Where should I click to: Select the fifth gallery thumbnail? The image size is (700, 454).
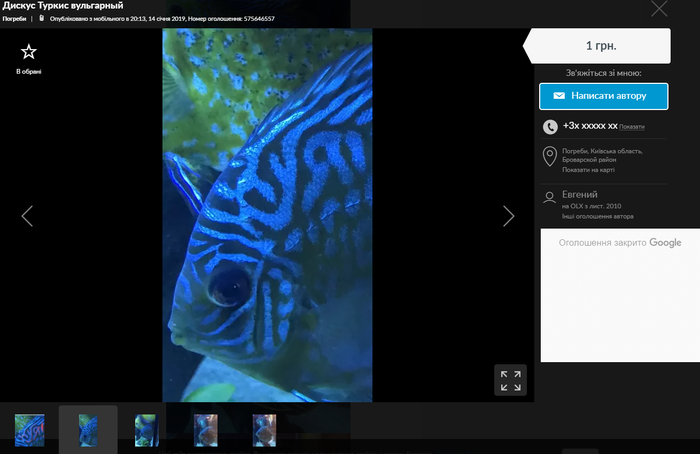click(264, 429)
